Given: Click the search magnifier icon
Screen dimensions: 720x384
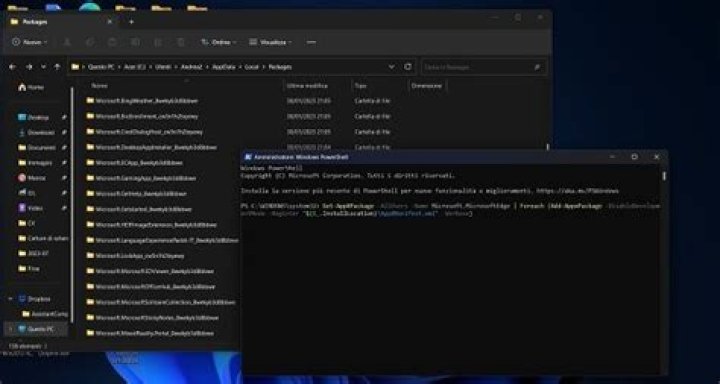Looking at the screenshot, I should pyautogui.click(x=537, y=67).
